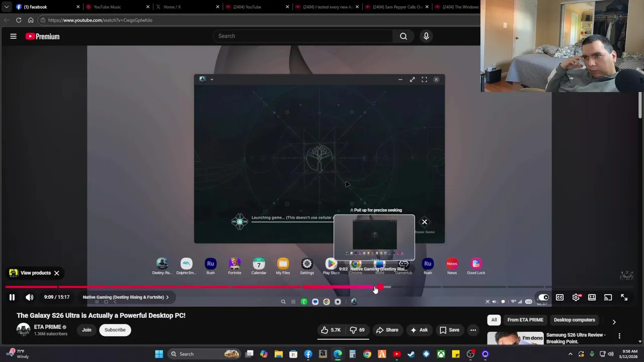Enter fullscreen mode in the player
The image size is (644, 362).
pyautogui.click(x=624, y=297)
